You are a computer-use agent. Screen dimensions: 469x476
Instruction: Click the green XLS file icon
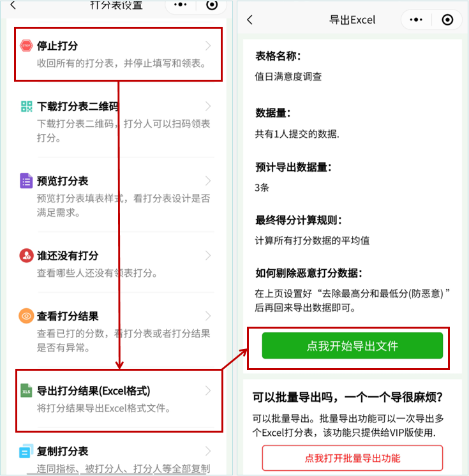click(x=26, y=390)
